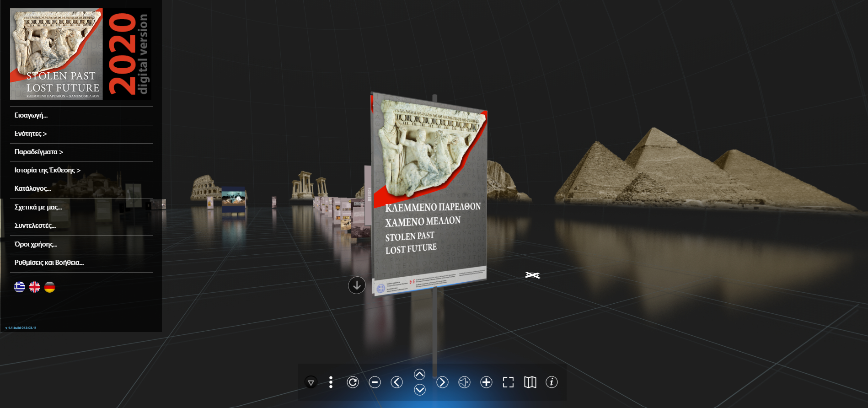Click the auto-rotate refresh icon
868x408 pixels.
click(353, 382)
